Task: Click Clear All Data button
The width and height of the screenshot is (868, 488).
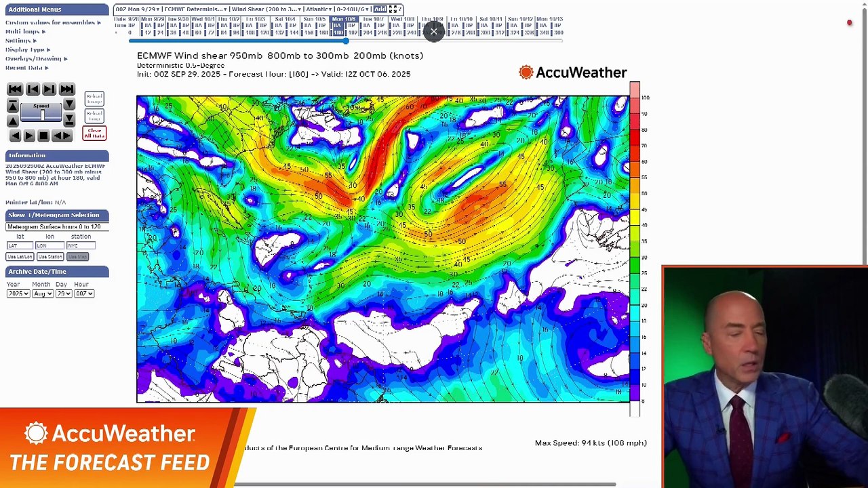Action: 94,133
